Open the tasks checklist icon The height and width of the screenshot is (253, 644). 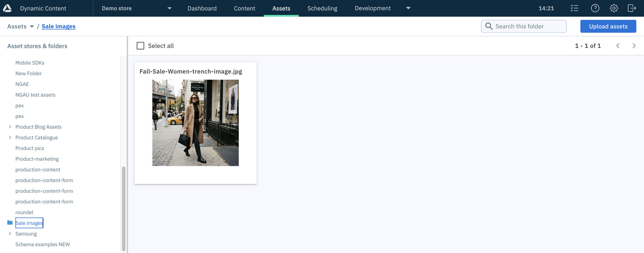pos(574,8)
